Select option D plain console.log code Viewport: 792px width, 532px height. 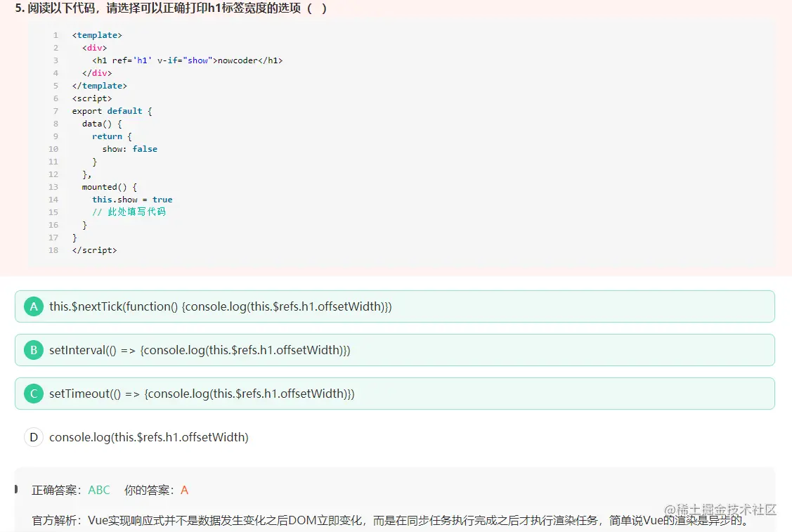[394, 437]
